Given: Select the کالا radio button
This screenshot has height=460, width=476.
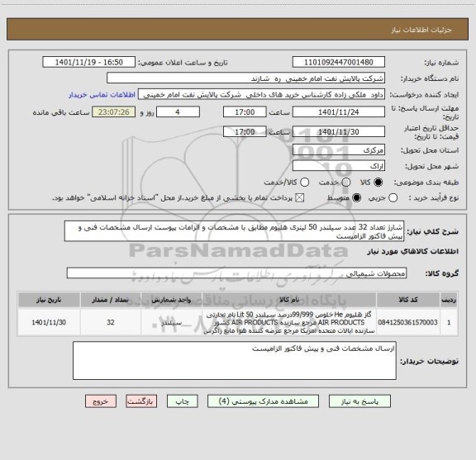Looking at the screenshot, I should 378,182.
